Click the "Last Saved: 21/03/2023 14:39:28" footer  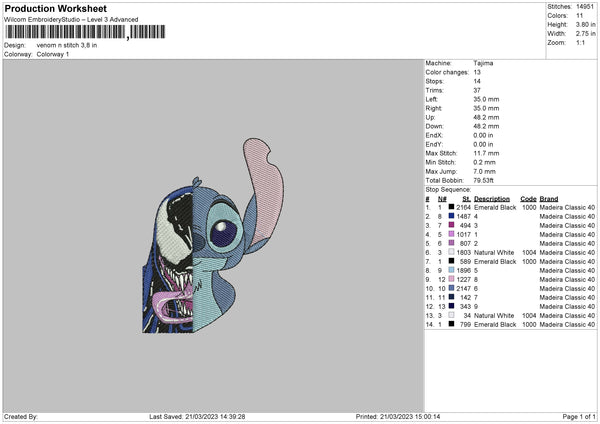tap(197, 416)
